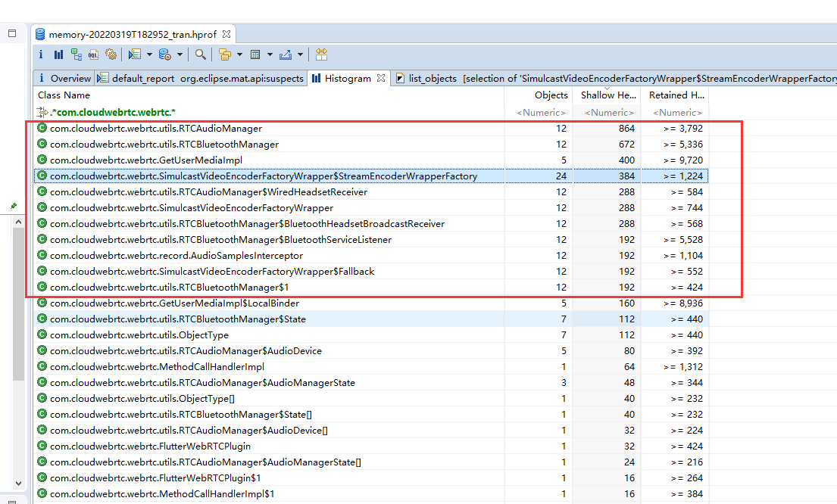The width and height of the screenshot is (837, 504).
Task: Open the export icon's dropdown arrow
Action: click(x=300, y=54)
